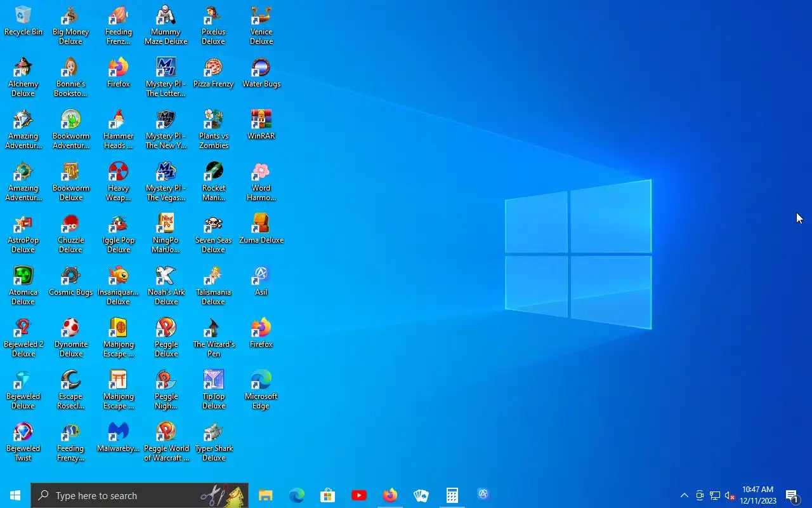Select Typer Shark Deluxe icon
The image size is (812, 508).
[x=214, y=442]
